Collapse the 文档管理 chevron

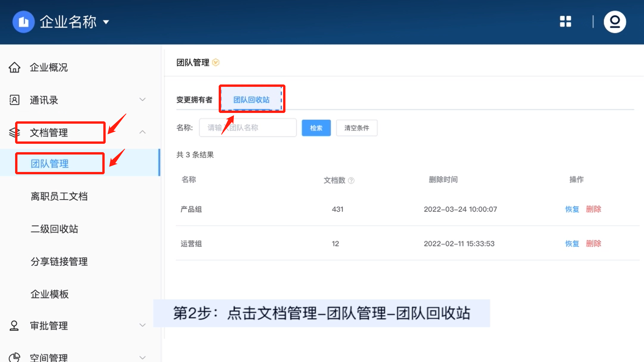(x=143, y=132)
